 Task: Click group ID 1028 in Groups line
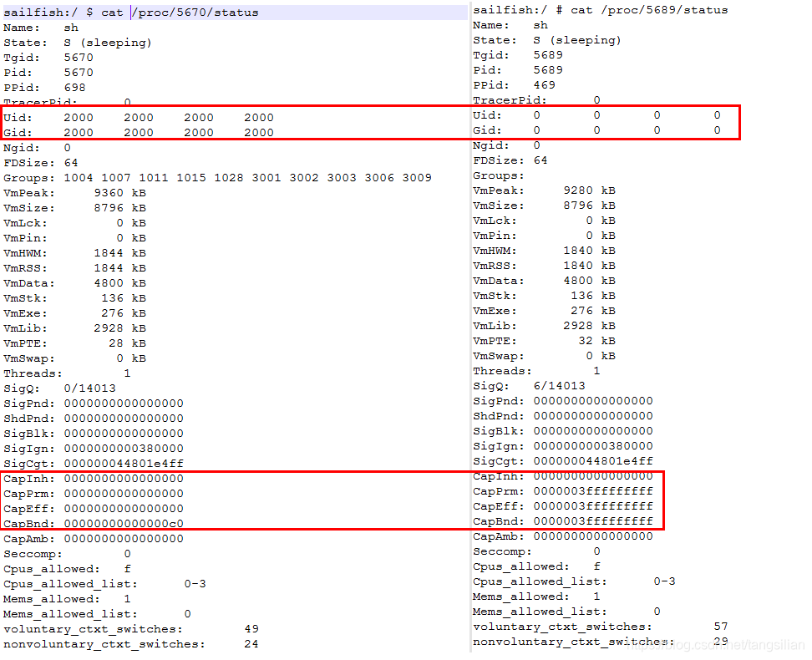[229, 178]
